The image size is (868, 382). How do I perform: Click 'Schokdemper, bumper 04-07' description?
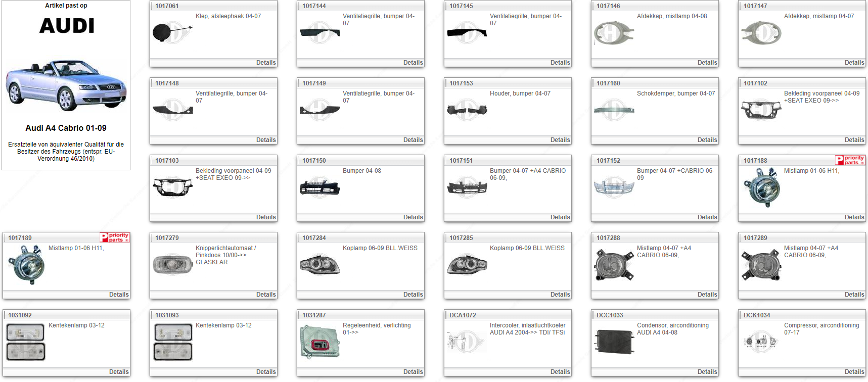click(676, 93)
